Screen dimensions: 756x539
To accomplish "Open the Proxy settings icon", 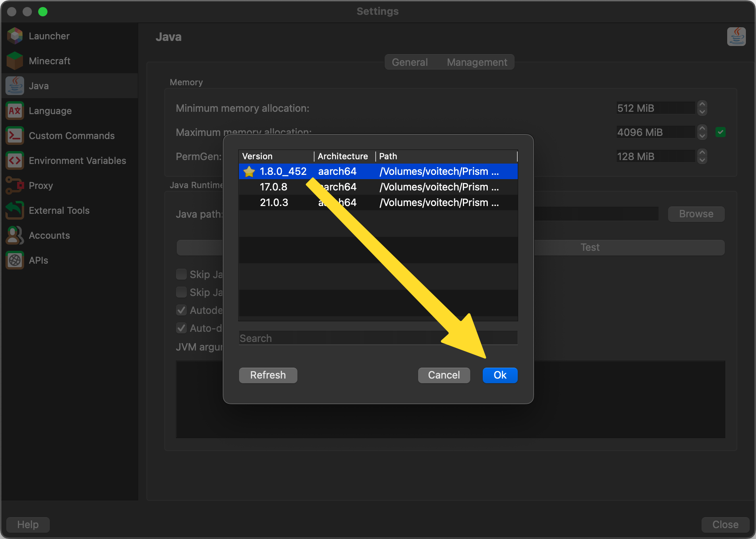I will [15, 185].
